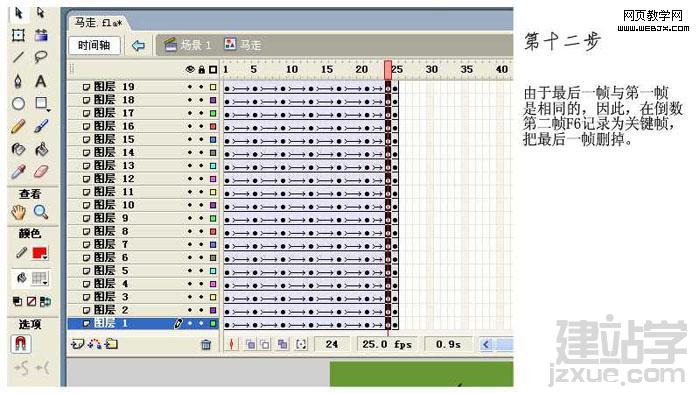700x394 pixels.
Task: Select the Pencil tool
Action: point(18,126)
